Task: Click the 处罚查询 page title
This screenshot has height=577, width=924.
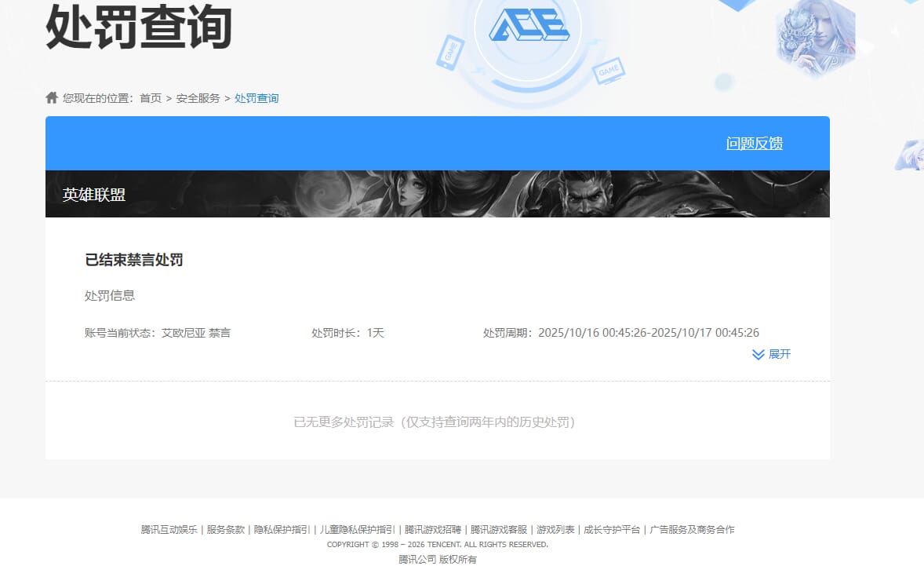Action: (x=139, y=27)
